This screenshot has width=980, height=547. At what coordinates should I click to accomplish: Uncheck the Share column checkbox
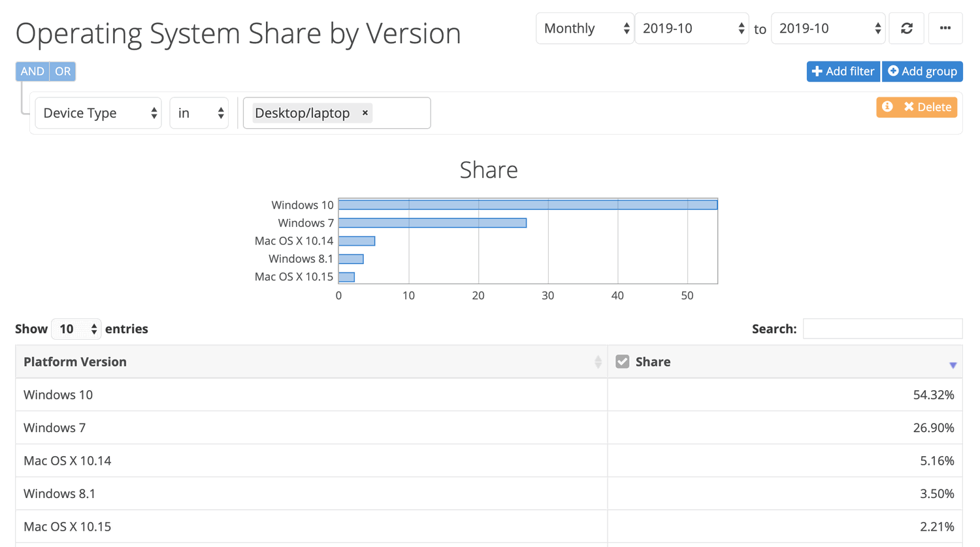click(622, 360)
